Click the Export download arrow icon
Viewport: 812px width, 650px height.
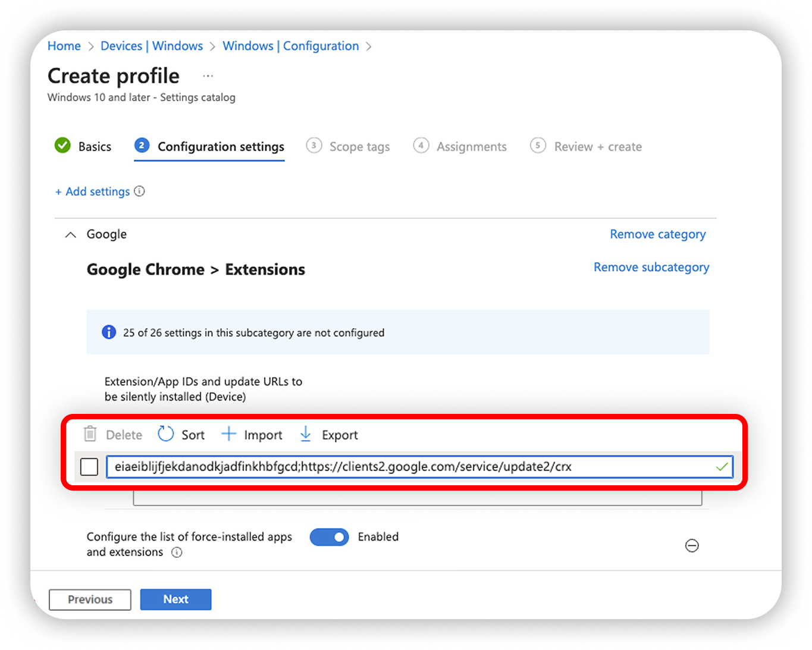click(305, 434)
